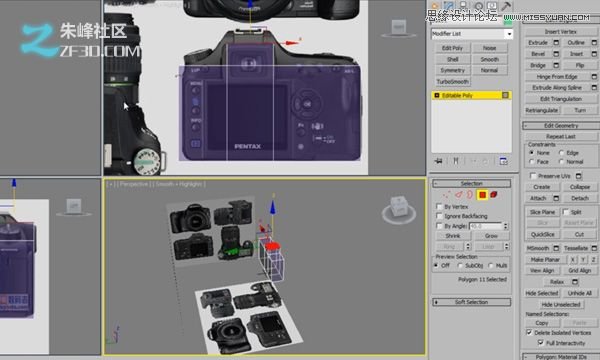The height and width of the screenshot is (360, 600).
Task: Enable the Split checkbox
Action: pyautogui.click(x=566, y=212)
